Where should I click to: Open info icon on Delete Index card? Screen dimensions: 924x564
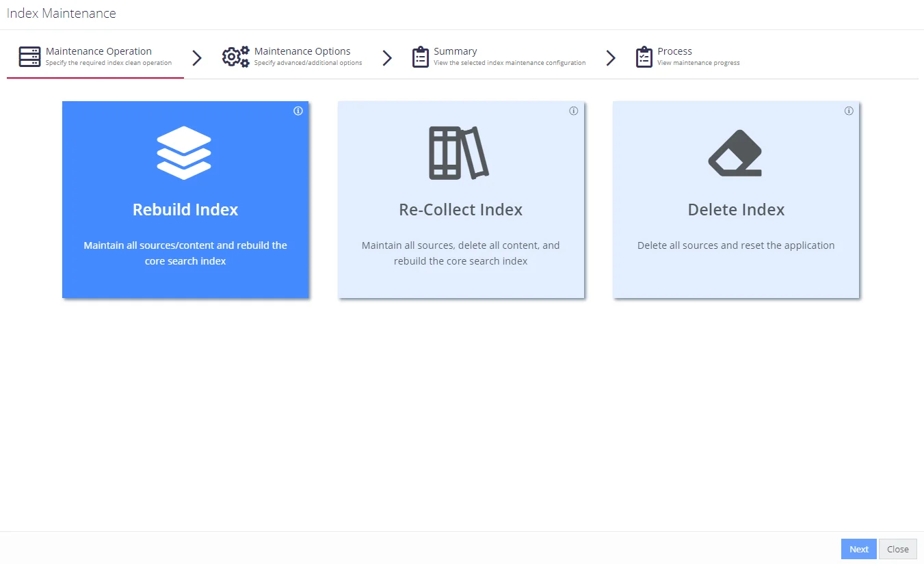[x=849, y=111]
